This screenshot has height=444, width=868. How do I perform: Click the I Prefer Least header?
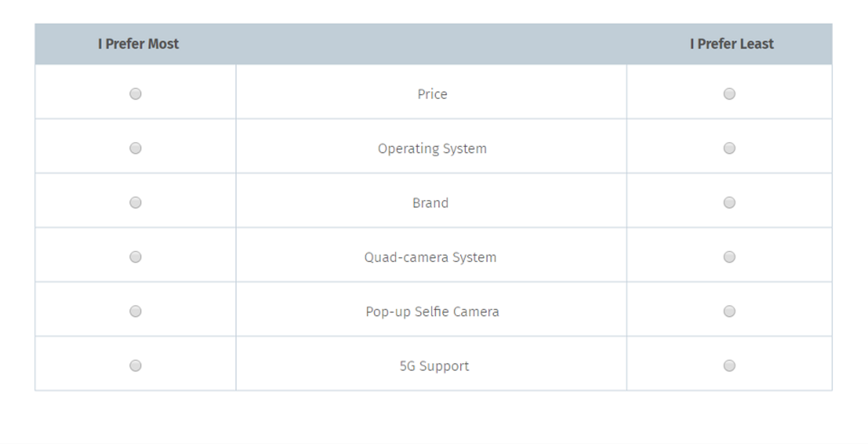(731, 43)
